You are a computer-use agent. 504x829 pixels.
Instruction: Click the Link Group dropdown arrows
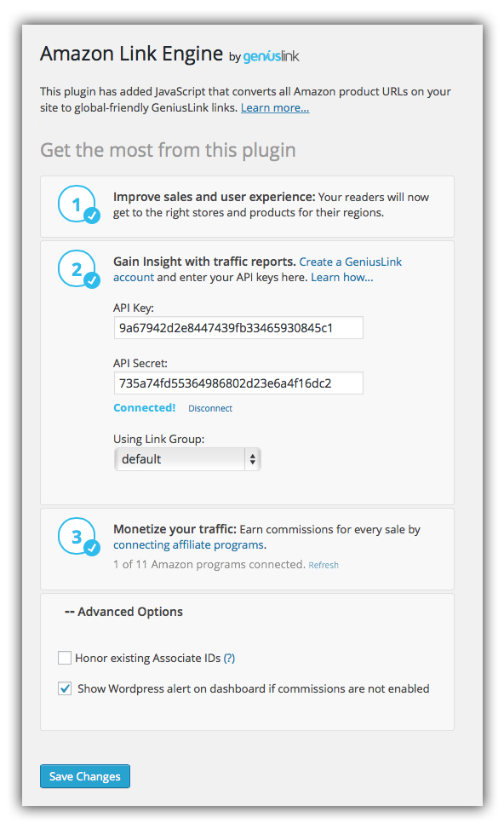pyautogui.click(x=253, y=459)
